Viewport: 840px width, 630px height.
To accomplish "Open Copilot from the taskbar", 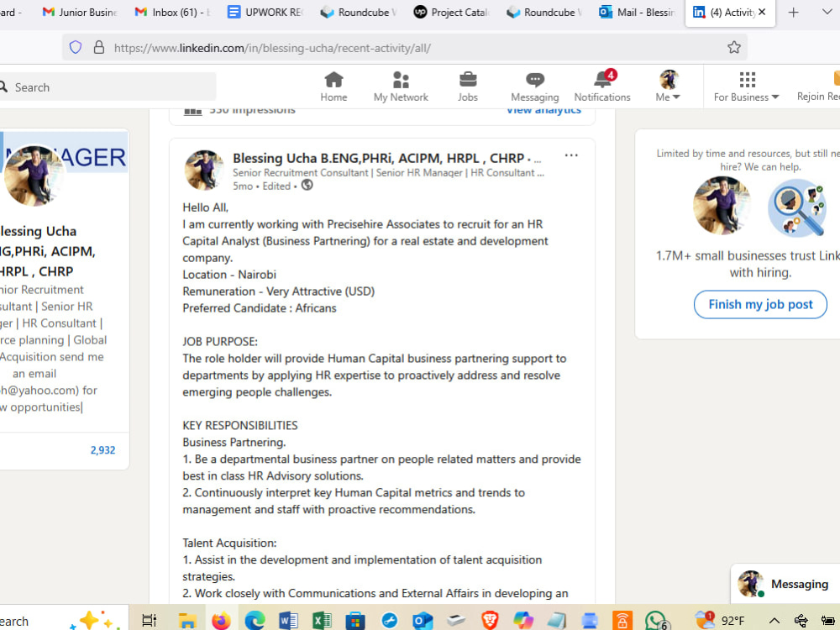I will point(522,621).
